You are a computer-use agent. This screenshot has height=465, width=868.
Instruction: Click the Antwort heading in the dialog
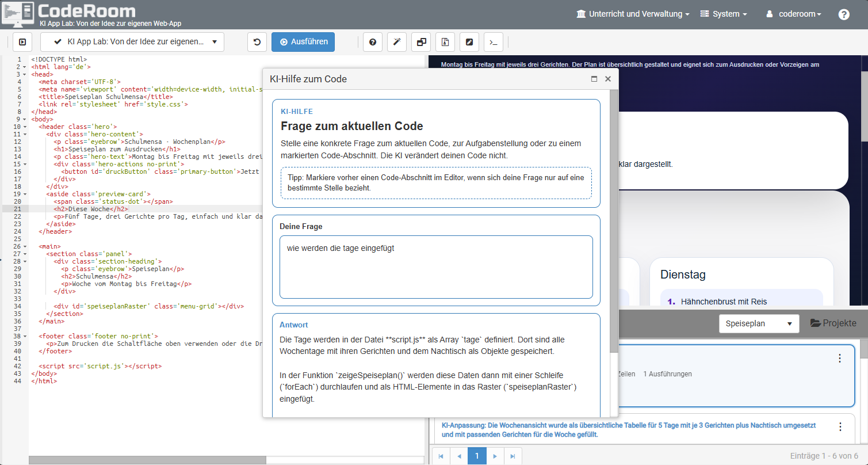click(x=294, y=325)
